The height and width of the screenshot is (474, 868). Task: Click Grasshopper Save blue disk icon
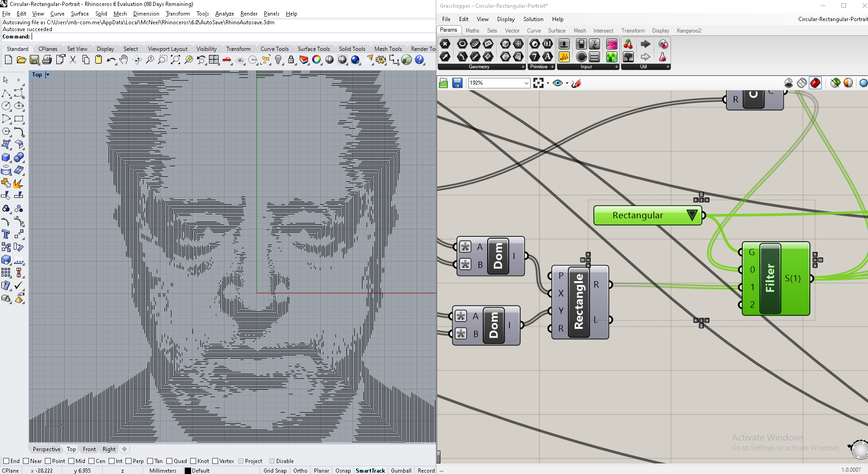click(457, 83)
